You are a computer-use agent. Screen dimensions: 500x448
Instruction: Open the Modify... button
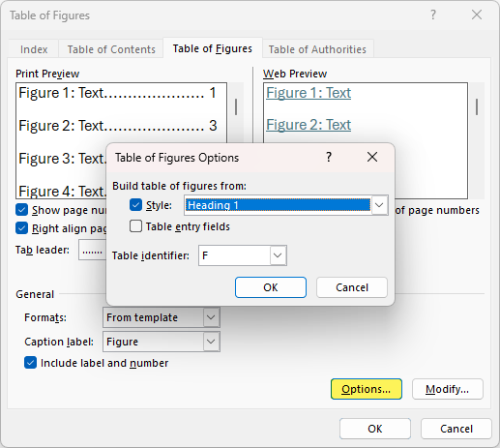click(448, 389)
